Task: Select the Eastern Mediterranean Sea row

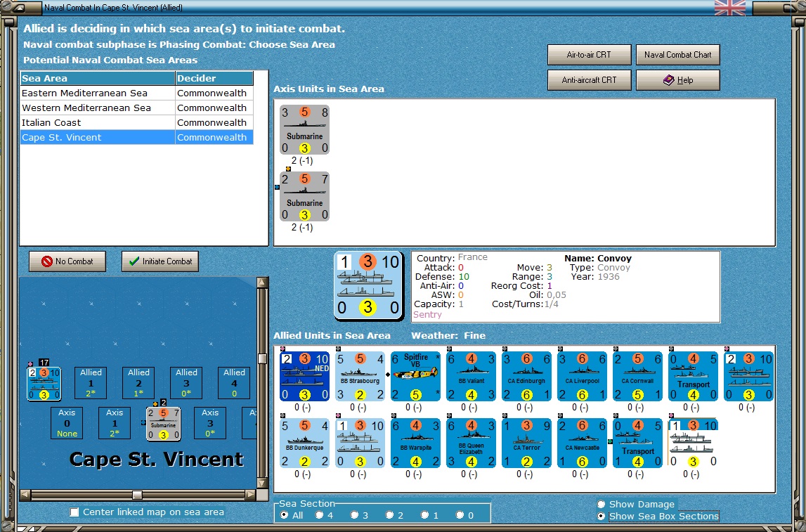Action: (x=137, y=93)
